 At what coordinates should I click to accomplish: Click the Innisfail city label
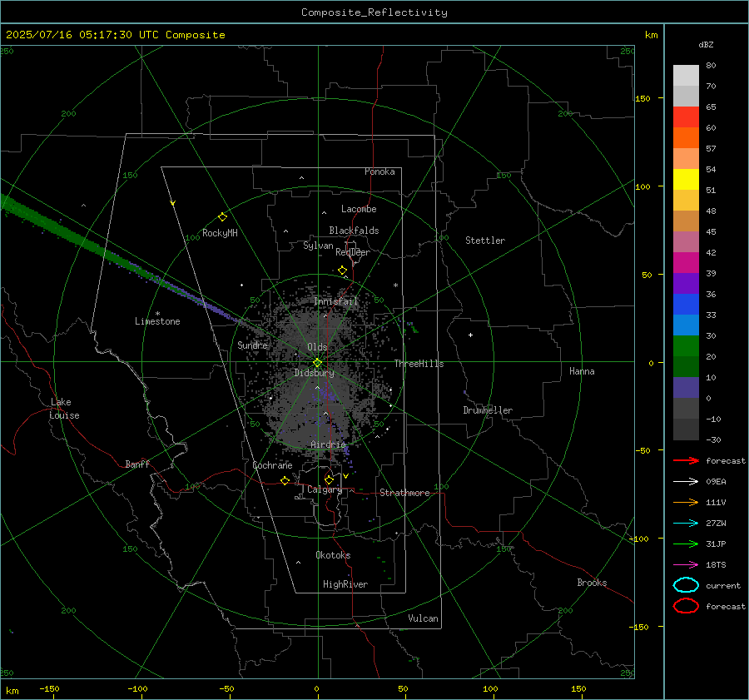coord(336,301)
